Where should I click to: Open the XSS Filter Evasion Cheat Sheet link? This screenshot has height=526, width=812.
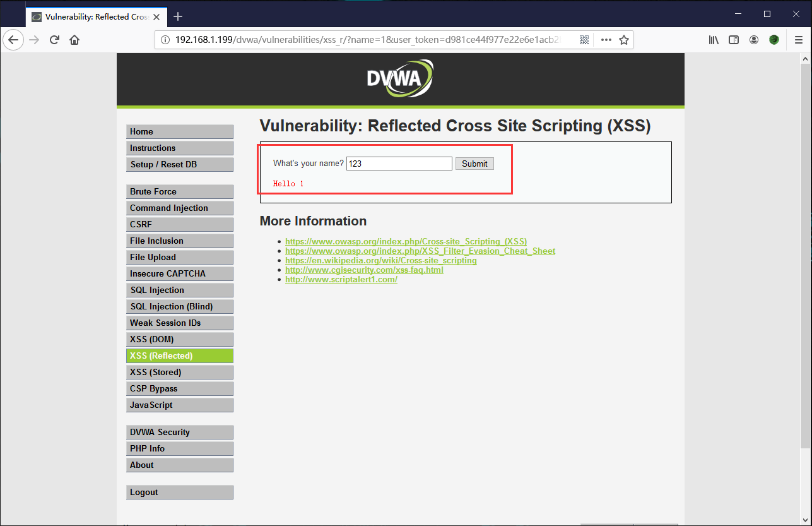(420, 251)
